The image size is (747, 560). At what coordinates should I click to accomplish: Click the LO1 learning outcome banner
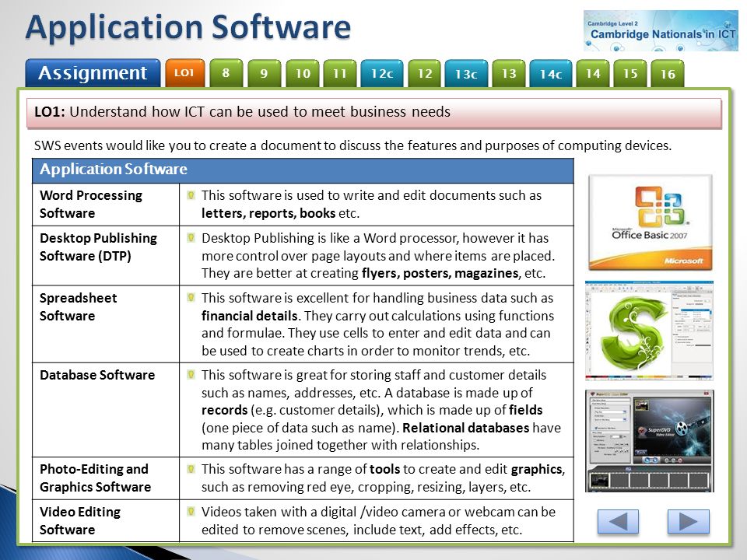pos(374,112)
